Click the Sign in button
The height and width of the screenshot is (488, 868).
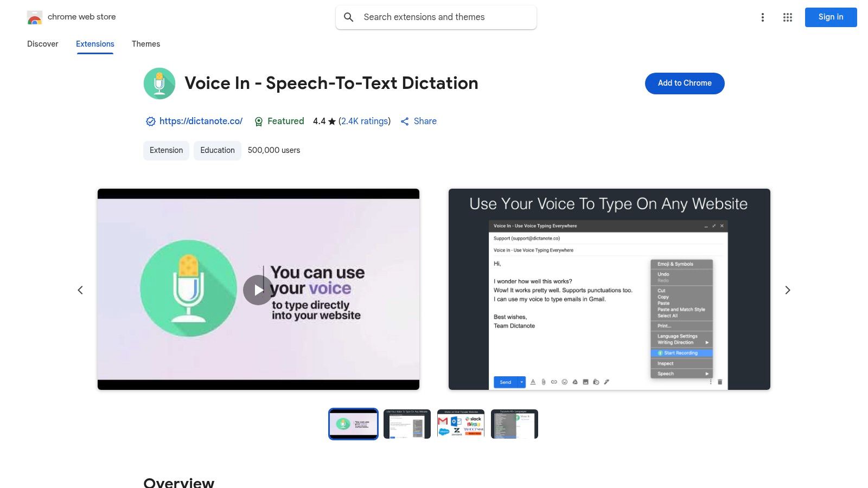click(x=831, y=17)
